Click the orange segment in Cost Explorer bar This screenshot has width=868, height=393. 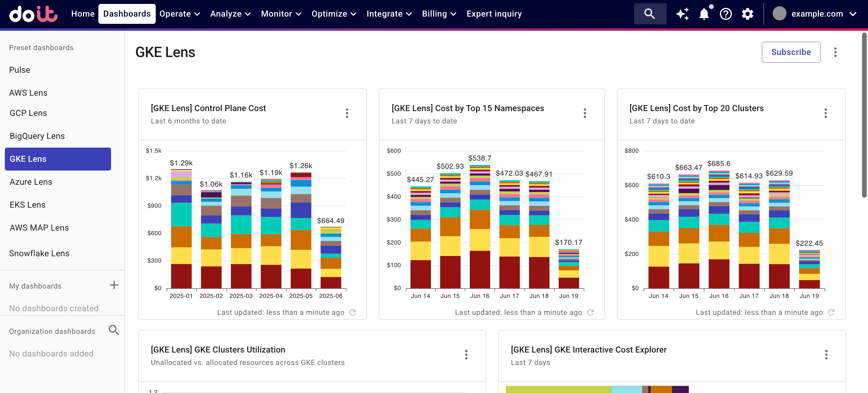click(x=661, y=389)
